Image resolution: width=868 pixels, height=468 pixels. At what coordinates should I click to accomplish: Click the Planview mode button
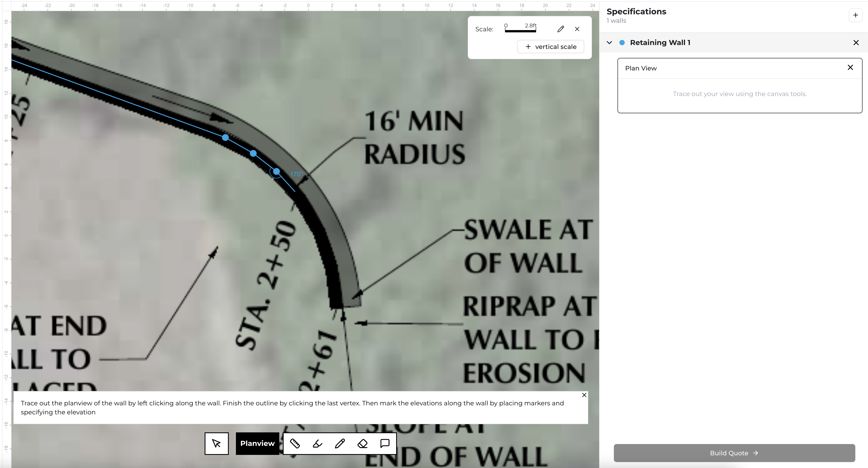(x=257, y=443)
